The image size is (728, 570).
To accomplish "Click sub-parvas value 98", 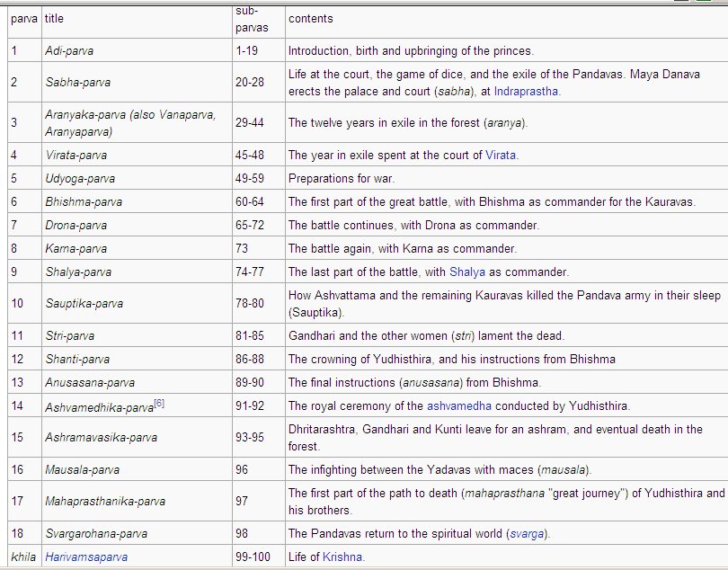I will pos(242,534).
